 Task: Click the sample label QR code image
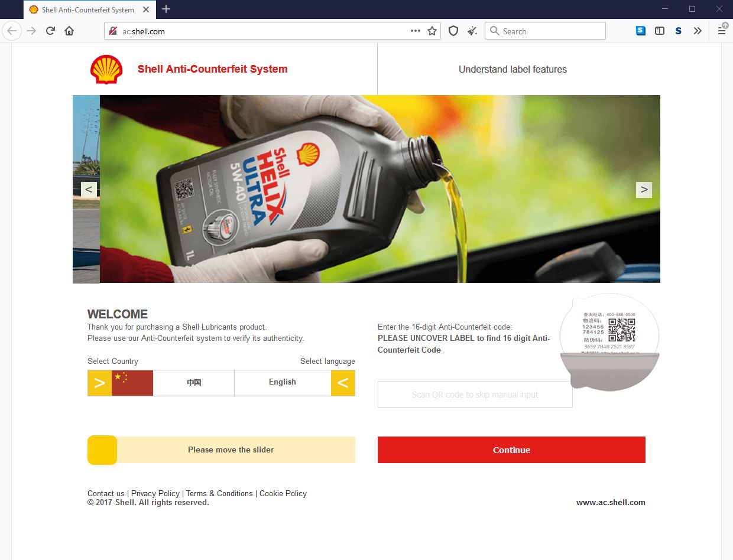(x=622, y=330)
